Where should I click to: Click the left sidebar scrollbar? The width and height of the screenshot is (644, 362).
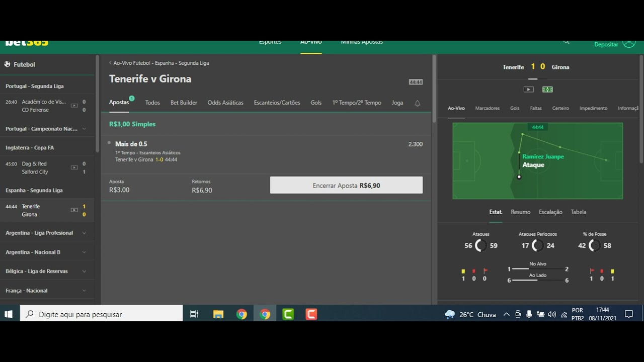pos(98,103)
